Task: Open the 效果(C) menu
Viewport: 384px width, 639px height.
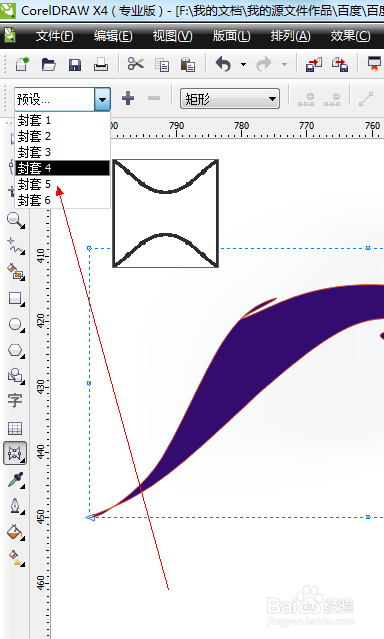Action: 351,36
